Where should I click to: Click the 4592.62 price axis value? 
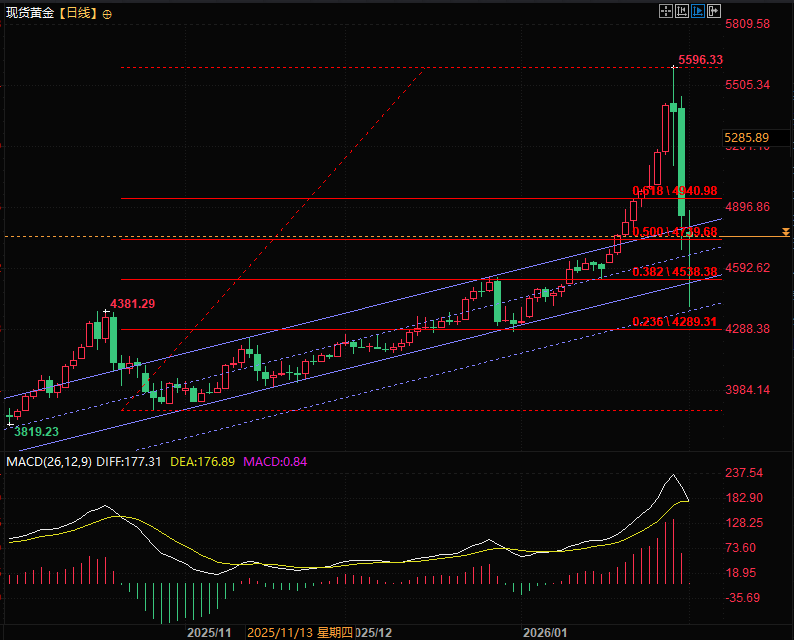tap(747, 268)
